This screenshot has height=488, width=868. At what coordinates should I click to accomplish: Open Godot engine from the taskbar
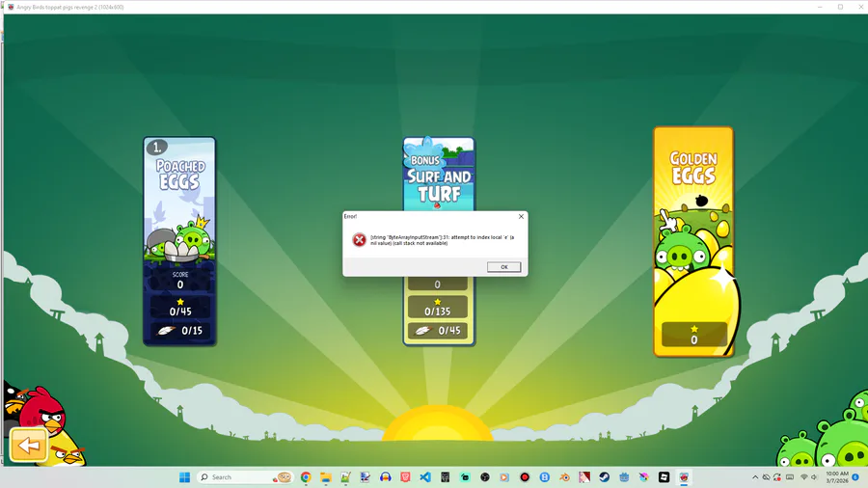coord(624,477)
